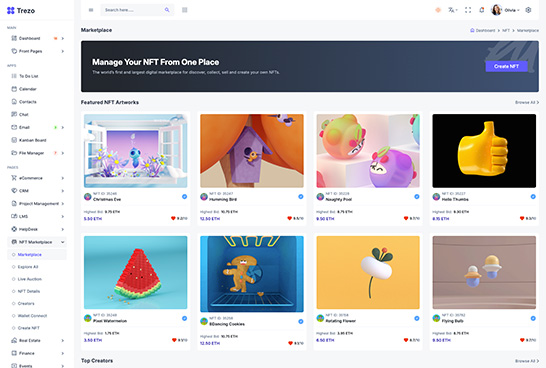Open the settings gear icon
Screen dimensions: 546x368
(x=528, y=10)
